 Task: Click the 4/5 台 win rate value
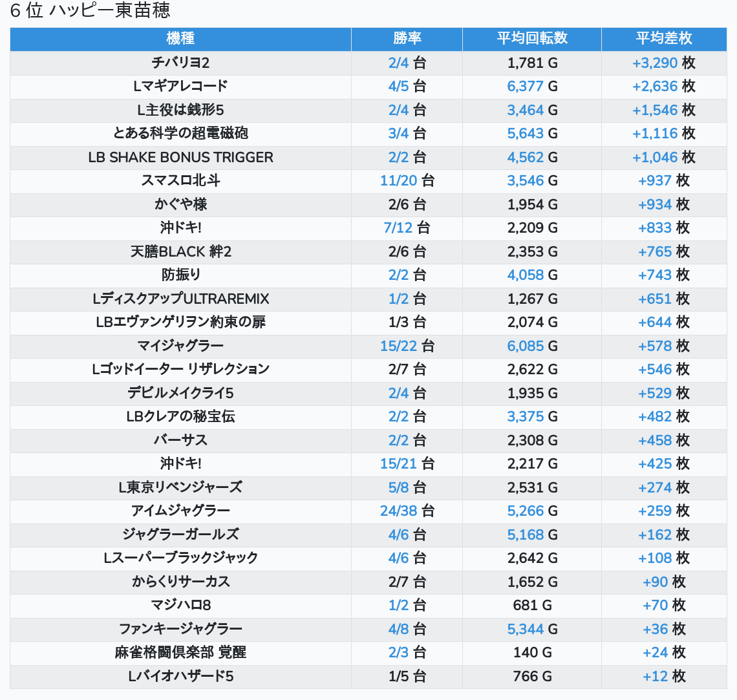coord(407,86)
